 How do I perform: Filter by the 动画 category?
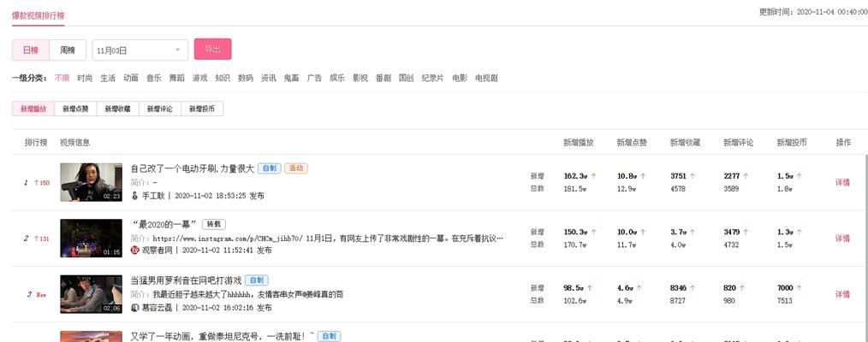[x=131, y=79]
